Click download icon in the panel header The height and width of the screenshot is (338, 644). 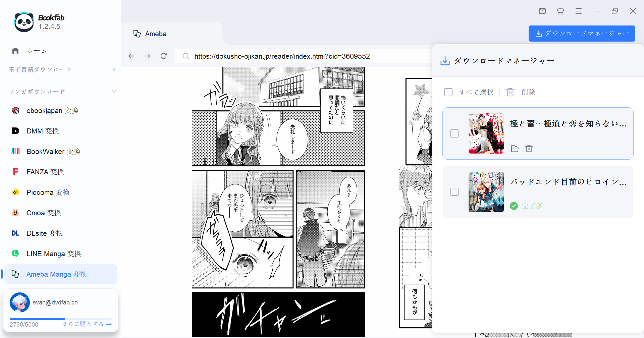(445, 61)
